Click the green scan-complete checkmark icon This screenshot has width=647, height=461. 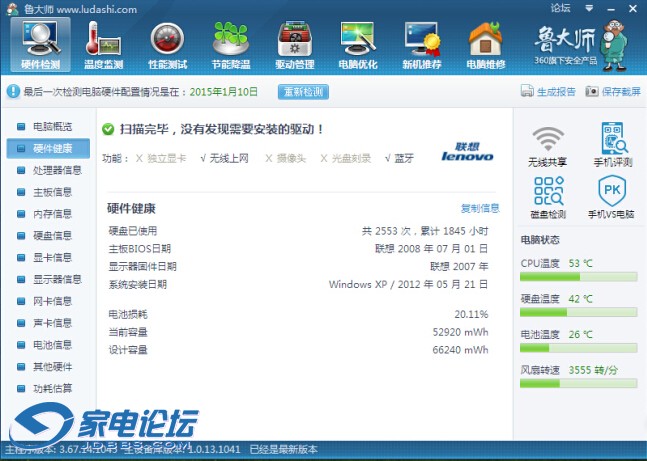pos(108,129)
